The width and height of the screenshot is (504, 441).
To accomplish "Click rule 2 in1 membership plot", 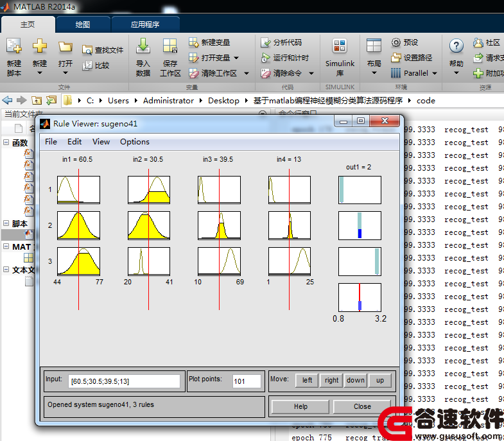I will point(78,225).
